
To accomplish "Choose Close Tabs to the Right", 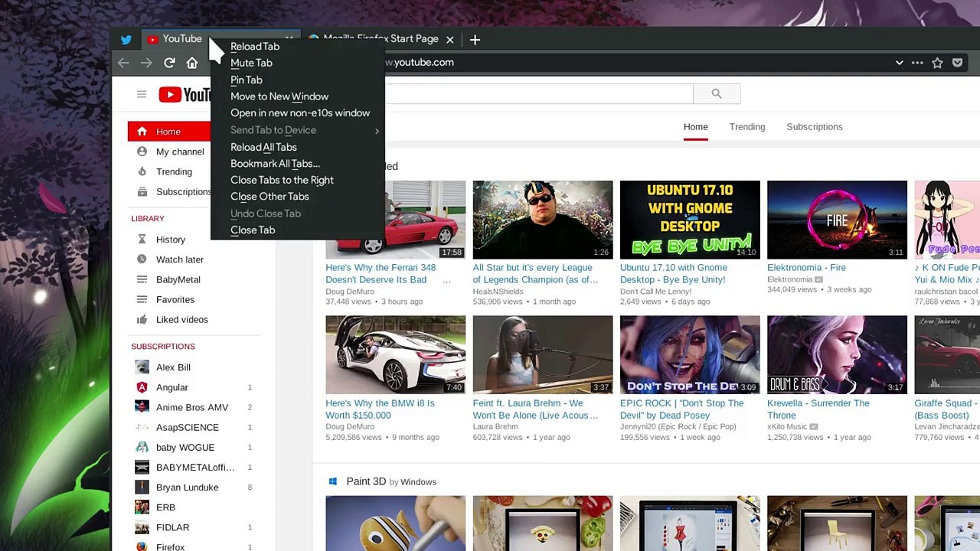I will point(297,180).
